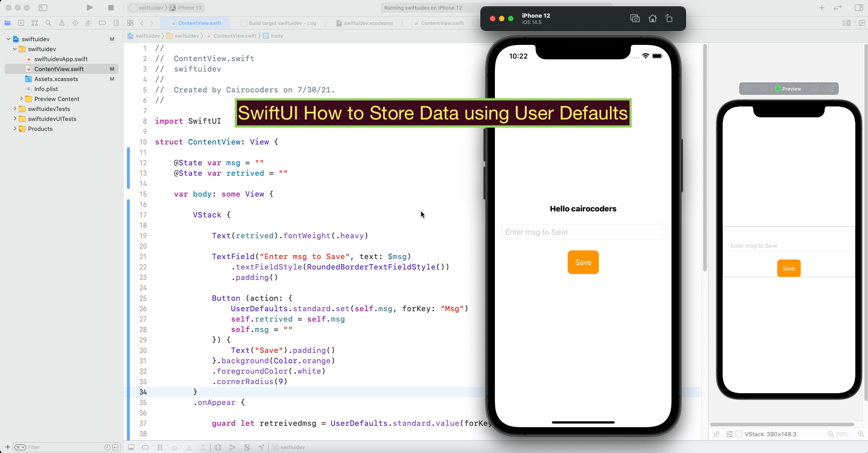
Task: Open the Find navigator magnifier icon
Action: (48, 23)
